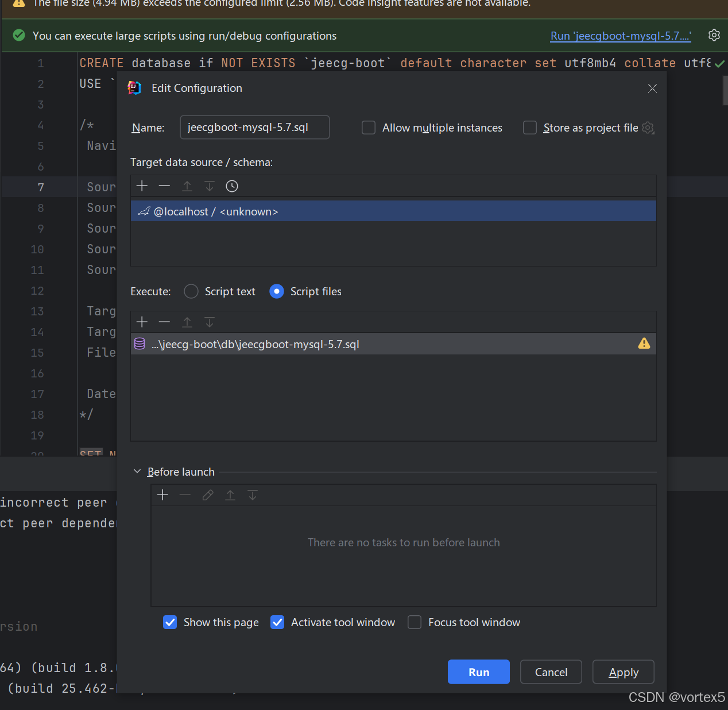Add a before launch task
The width and height of the screenshot is (728, 710).
162,495
